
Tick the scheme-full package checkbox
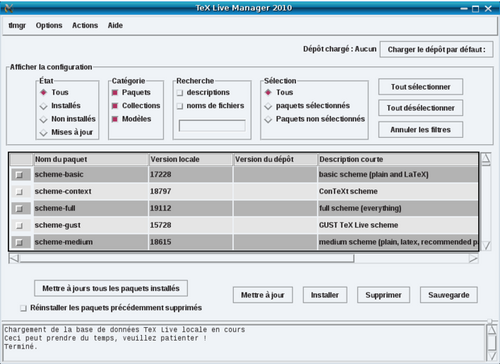coord(20,209)
